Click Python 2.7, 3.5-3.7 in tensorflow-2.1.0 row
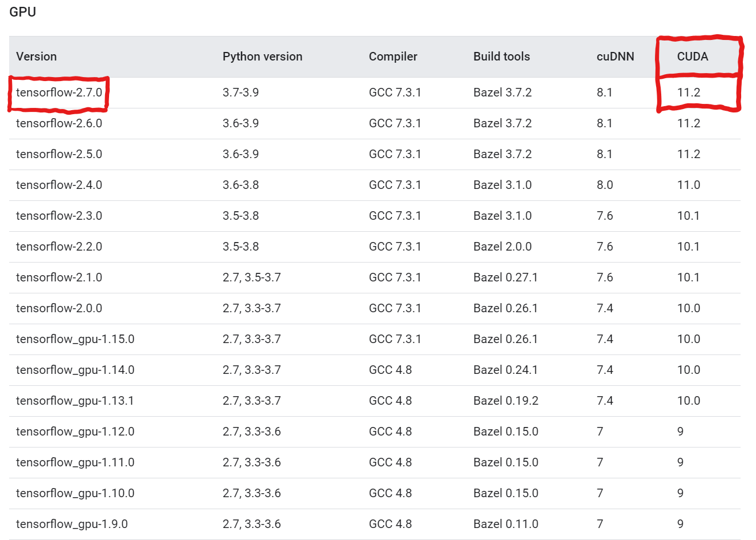 coord(252,277)
